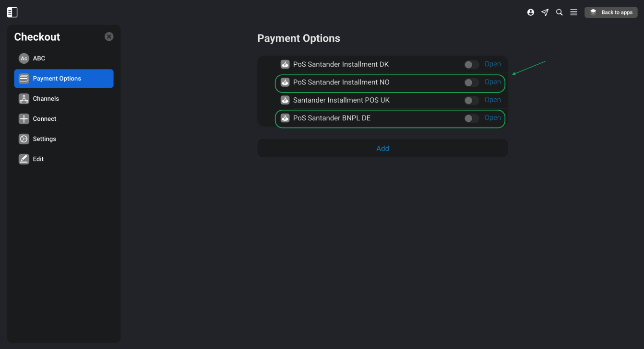Click Add payment option button
The image size is (644, 349).
(x=382, y=148)
